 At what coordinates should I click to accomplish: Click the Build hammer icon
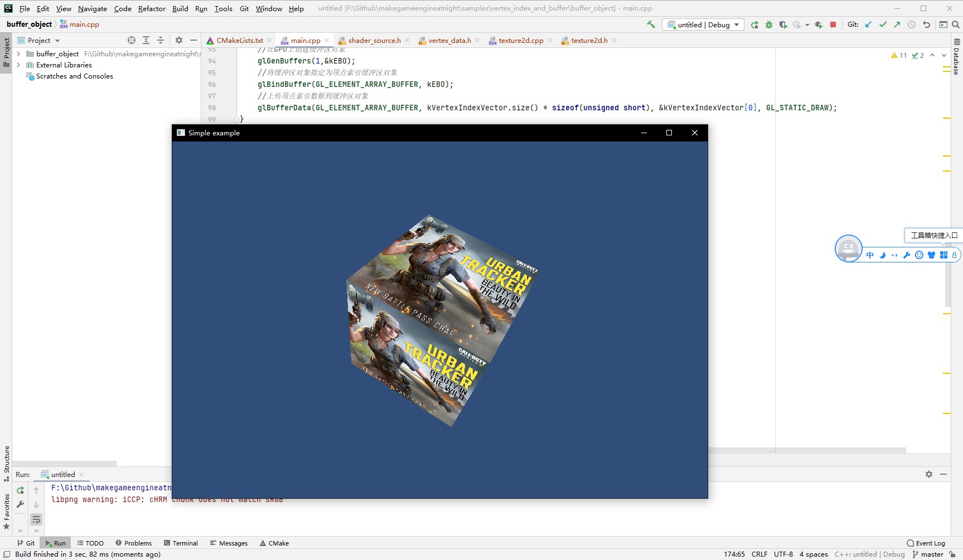(x=651, y=25)
